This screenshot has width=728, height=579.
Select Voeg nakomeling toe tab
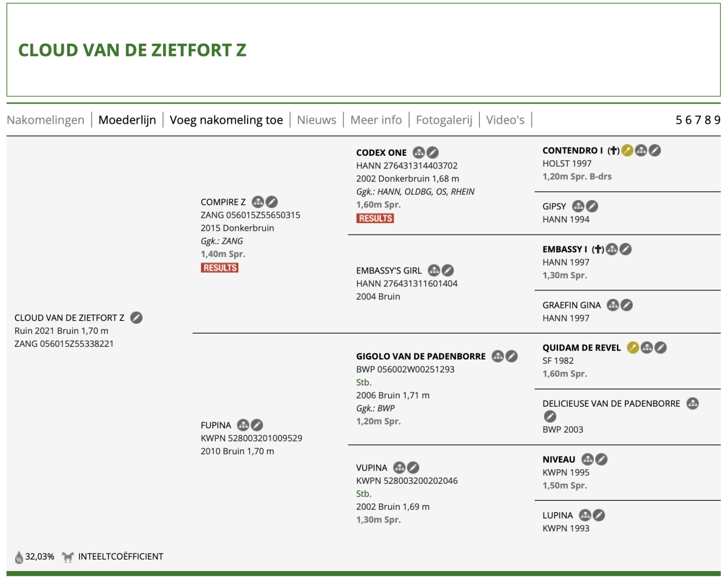click(x=226, y=119)
